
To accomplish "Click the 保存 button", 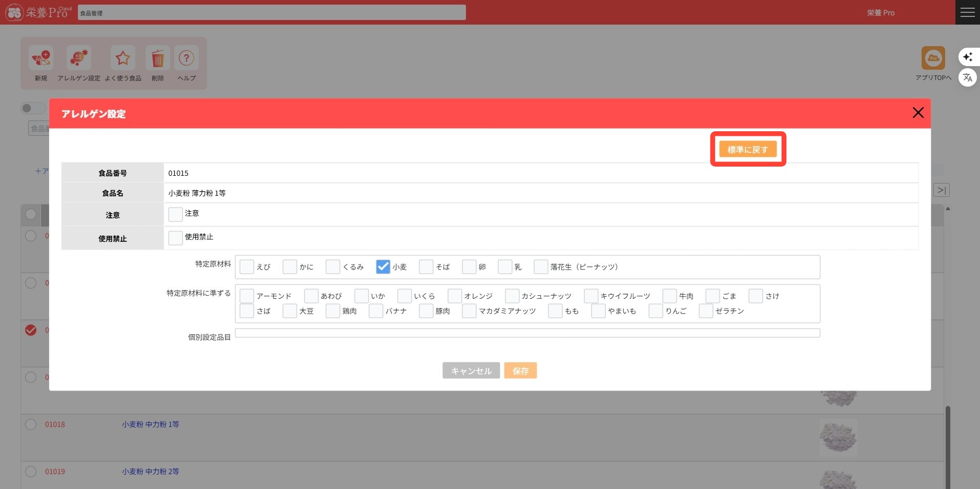I will point(520,371).
